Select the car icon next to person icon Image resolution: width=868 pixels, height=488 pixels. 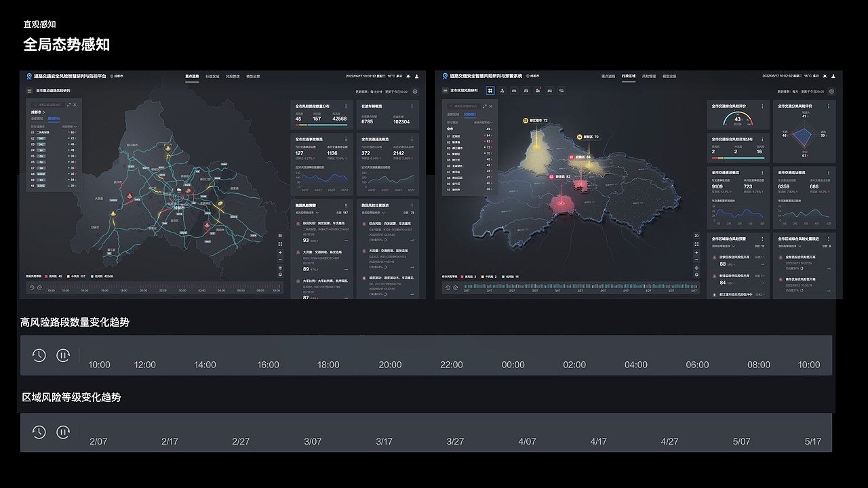tap(514, 90)
